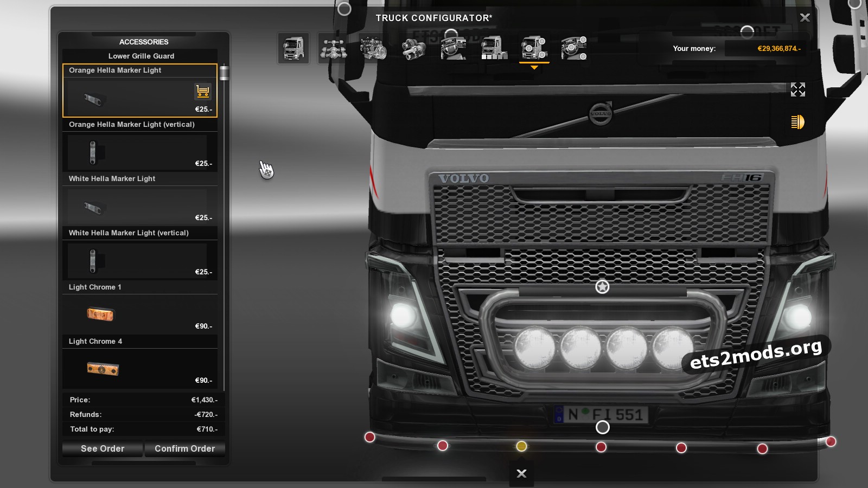
Task: Select the second red slot from the left on the lower bar
Action: [443, 446]
